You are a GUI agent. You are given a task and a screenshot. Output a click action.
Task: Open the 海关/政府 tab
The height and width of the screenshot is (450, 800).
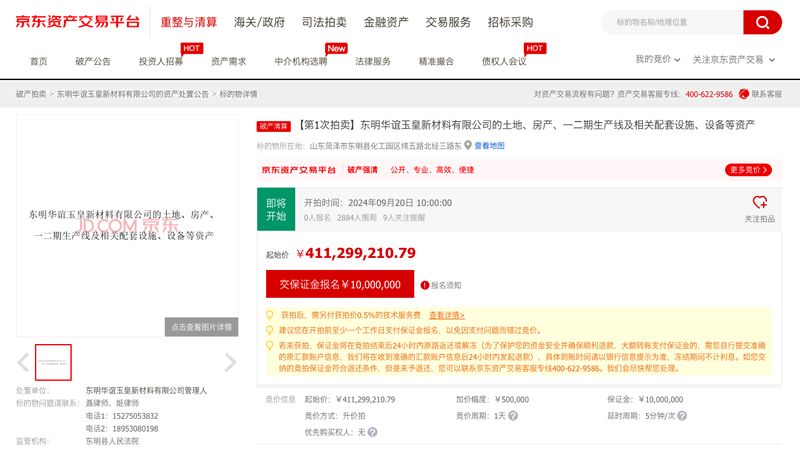(259, 22)
